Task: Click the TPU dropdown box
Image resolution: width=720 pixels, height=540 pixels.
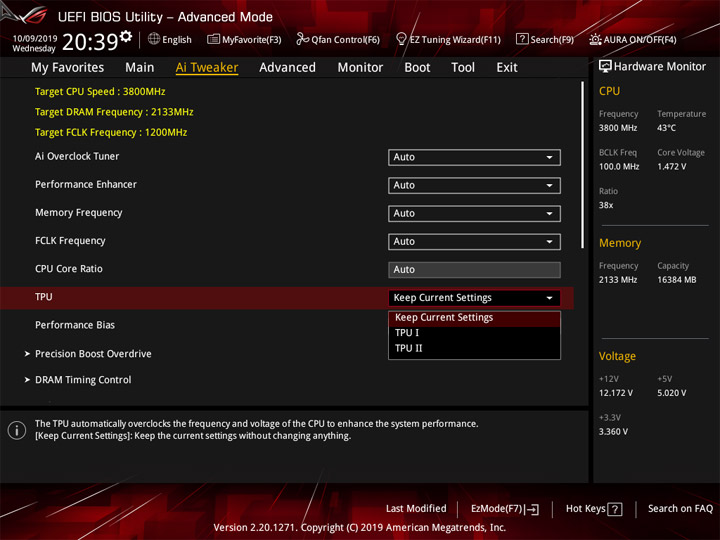Action: click(x=474, y=298)
